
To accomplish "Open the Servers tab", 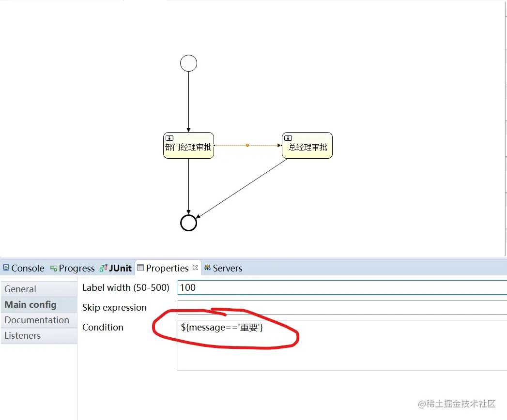I will click(x=223, y=268).
